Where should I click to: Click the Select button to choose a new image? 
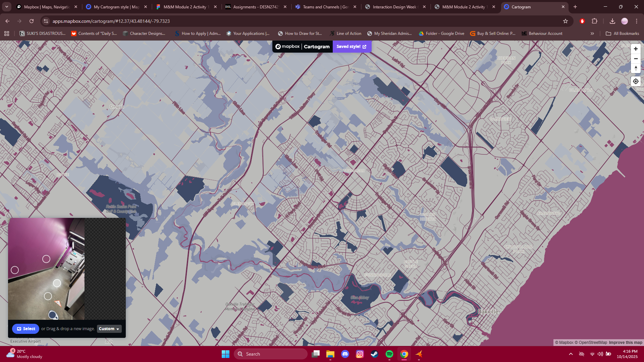(25, 329)
